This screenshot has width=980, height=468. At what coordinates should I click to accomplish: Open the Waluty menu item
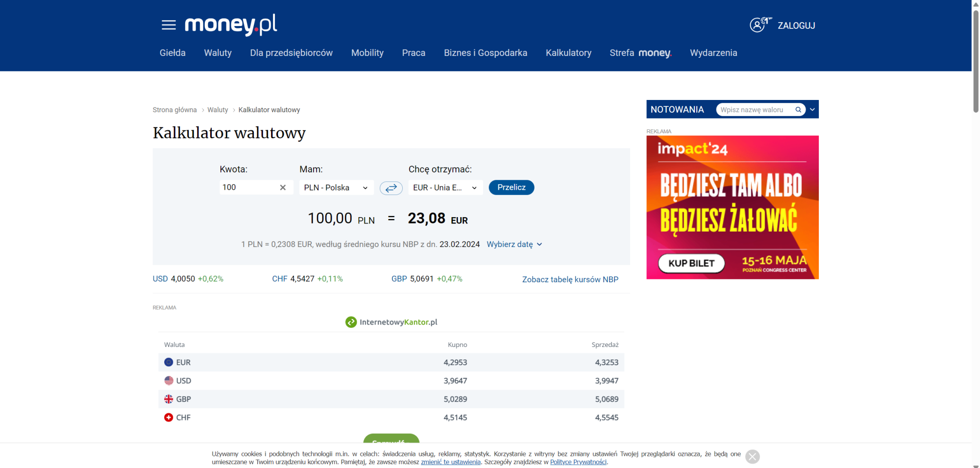(x=218, y=53)
